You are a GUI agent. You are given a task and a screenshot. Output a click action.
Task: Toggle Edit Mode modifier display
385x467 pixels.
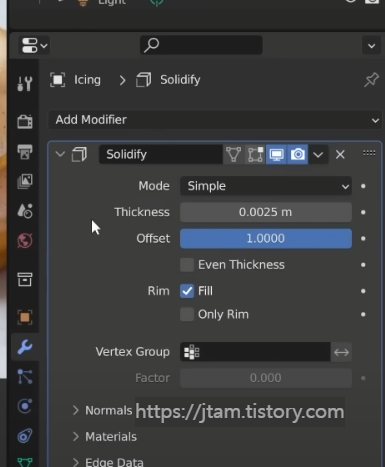[x=255, y=154]
